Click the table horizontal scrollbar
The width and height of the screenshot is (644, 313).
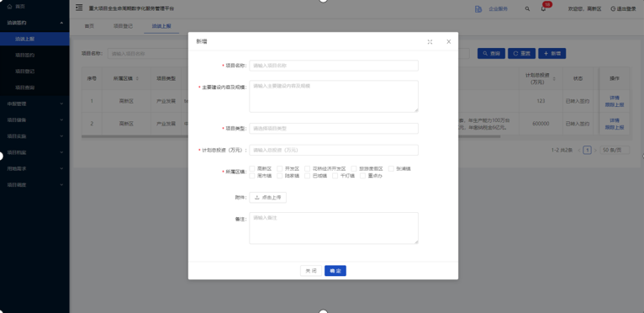(x=291, y=136)
